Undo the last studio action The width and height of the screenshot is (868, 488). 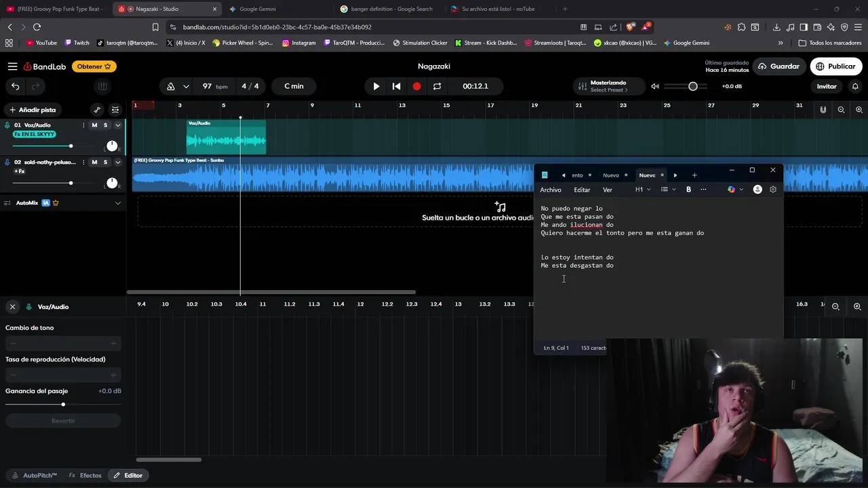coord(16,86)
